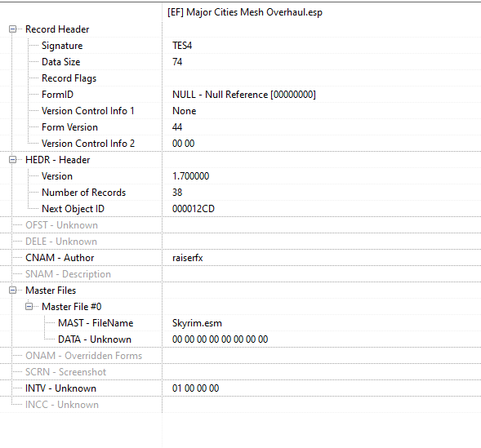
Task: Click the author value raiserfx
Action: coord(188,258)
